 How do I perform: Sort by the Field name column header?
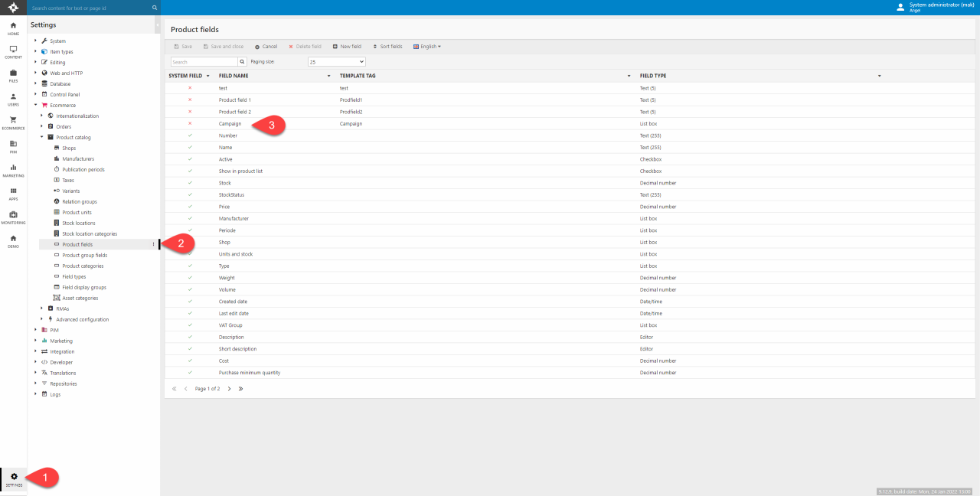(x=234, y=76)
